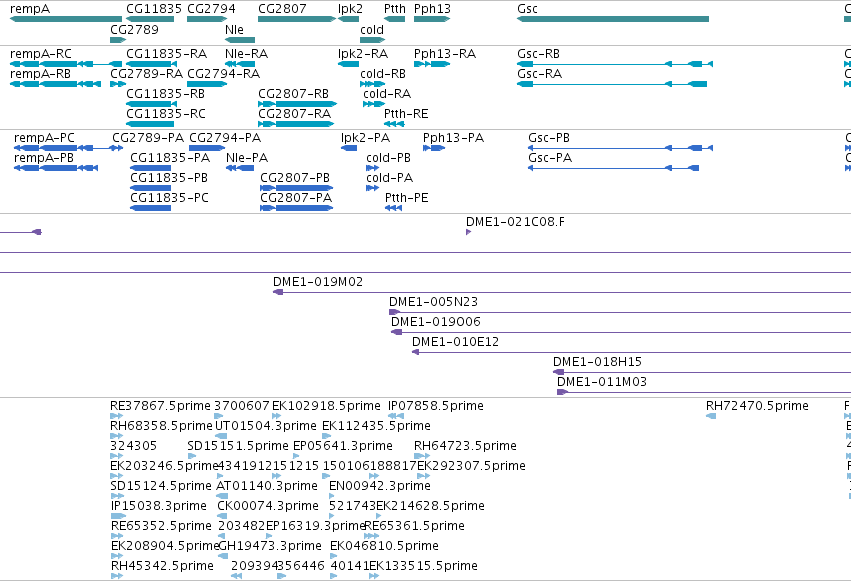
Task: Select BAC clone DME1-005N23
Action: click(x=620, y=312)
